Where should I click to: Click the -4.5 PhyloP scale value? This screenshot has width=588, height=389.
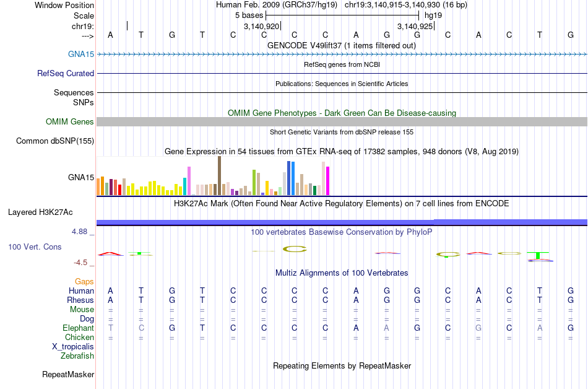click(x=80, y=263)
